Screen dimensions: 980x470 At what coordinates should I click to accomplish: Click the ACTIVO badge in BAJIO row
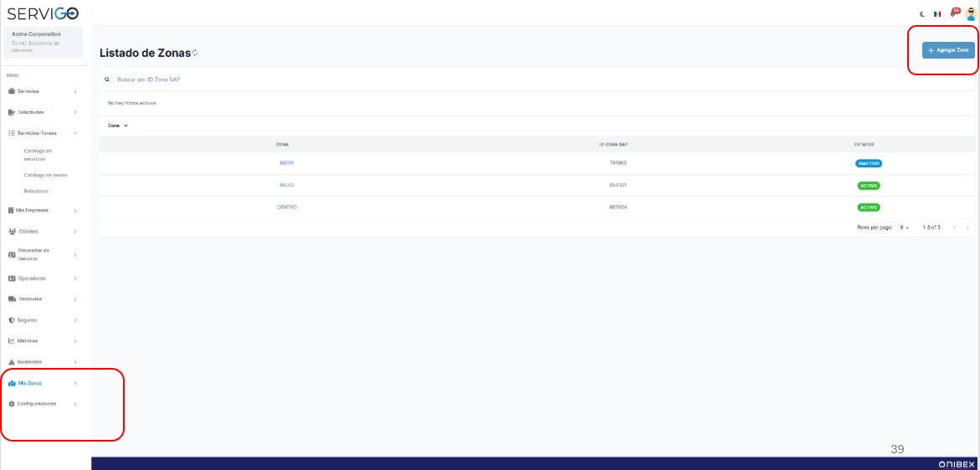click(x=868, y=186)
